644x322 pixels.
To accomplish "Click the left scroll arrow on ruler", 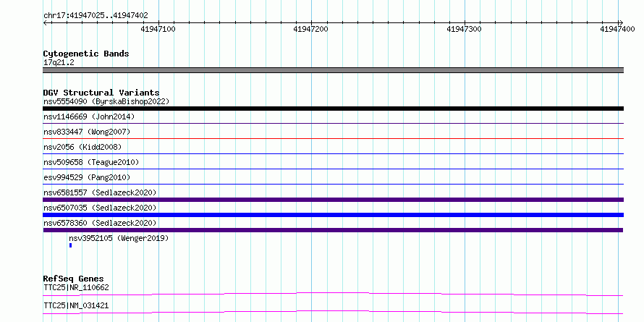I will point(45,22).
